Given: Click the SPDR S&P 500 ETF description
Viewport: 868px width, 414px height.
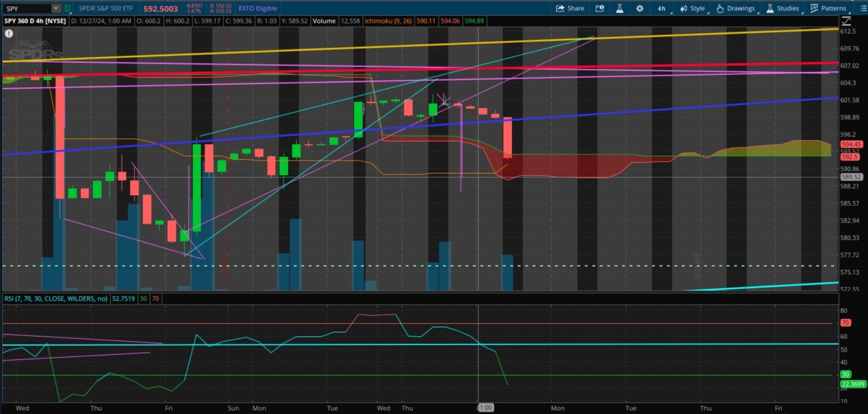Looking at the screenshot, I should (106, 8).
